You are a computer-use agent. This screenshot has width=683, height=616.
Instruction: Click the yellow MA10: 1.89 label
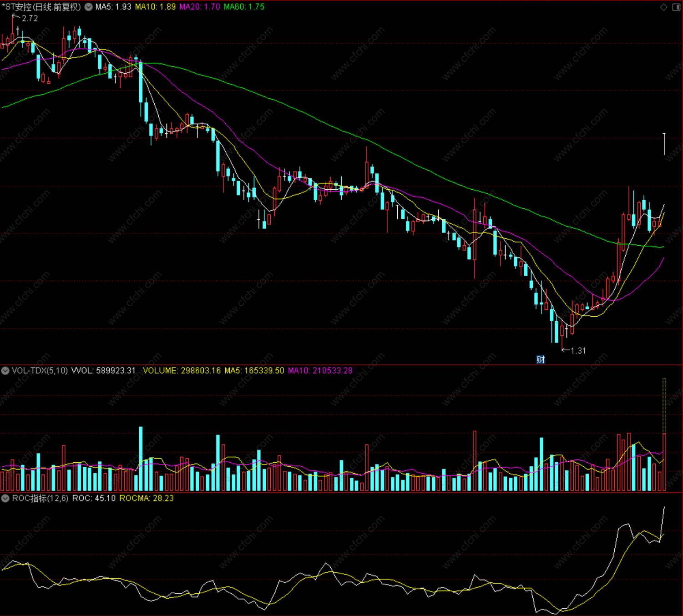click(x=155, y=7)
